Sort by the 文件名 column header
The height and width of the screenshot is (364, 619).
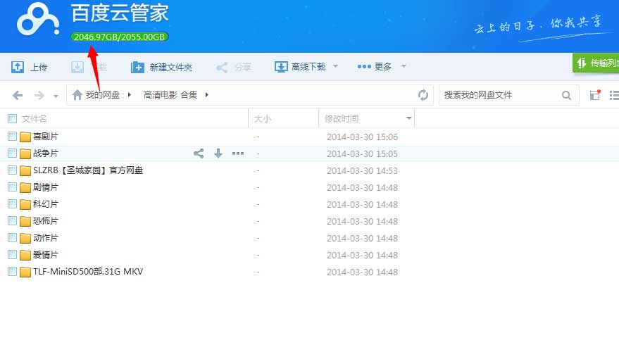pyautogui.click(x=35, y=118)
